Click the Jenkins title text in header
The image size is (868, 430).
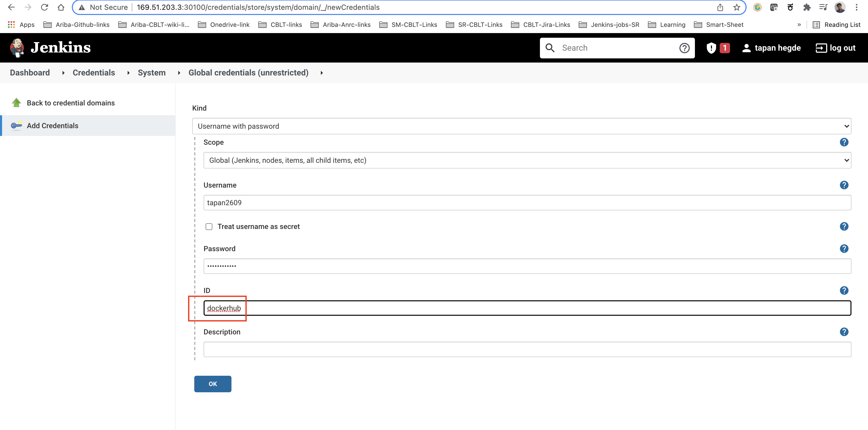click(61, 48)
